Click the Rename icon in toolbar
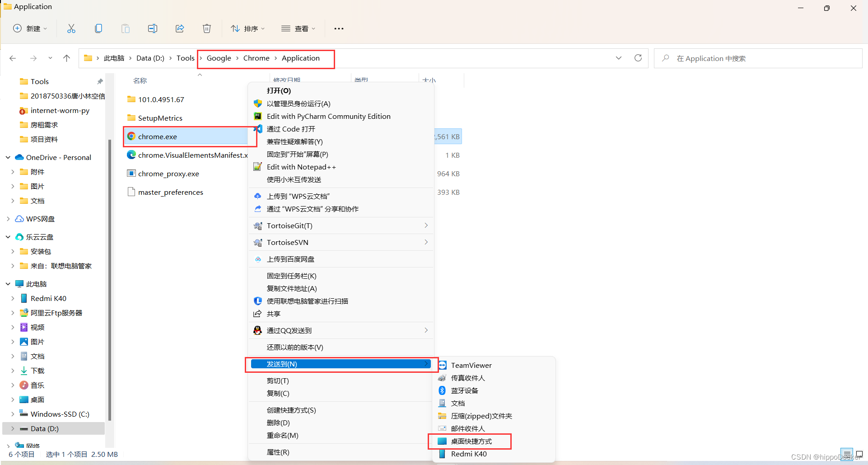The height and width of the screenshot is (465, 868). click(153, 28)
